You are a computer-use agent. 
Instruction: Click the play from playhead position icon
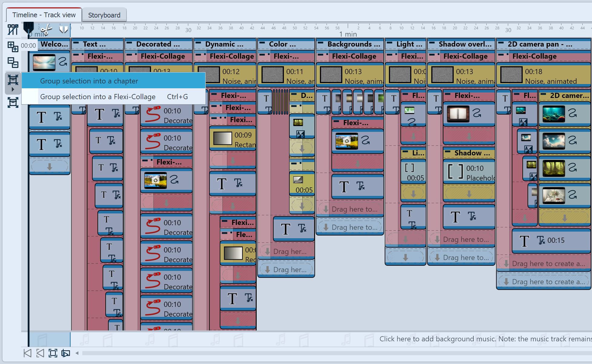[66, 353]
